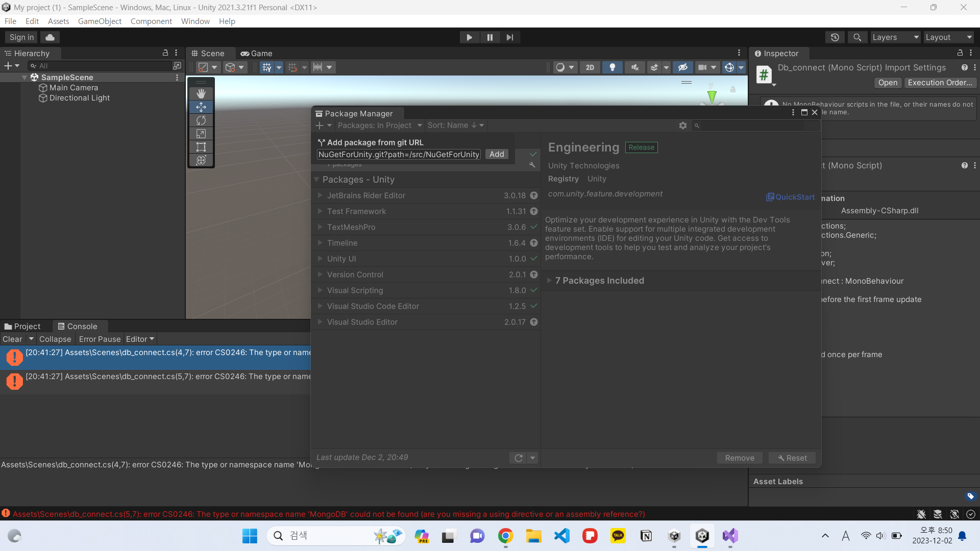Toggle console Error Pause
The height and width of the screenshot is (551, 980).
pos(100,339)
